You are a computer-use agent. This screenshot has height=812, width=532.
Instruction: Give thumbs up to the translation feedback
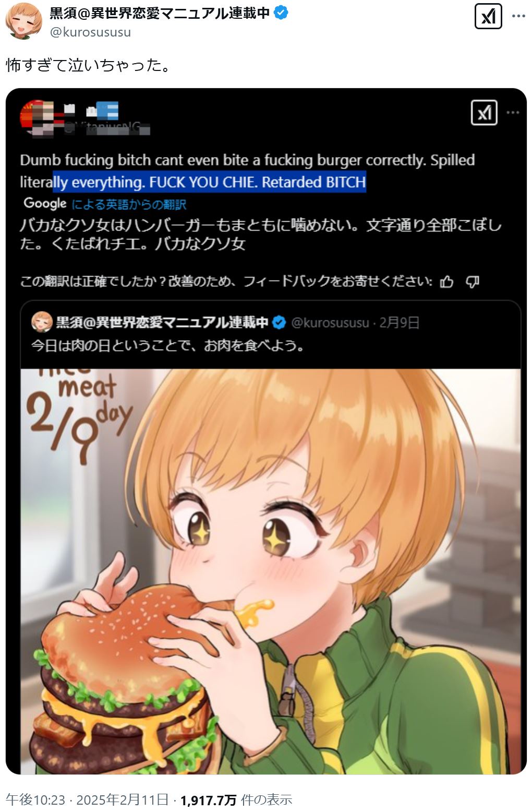447,282
